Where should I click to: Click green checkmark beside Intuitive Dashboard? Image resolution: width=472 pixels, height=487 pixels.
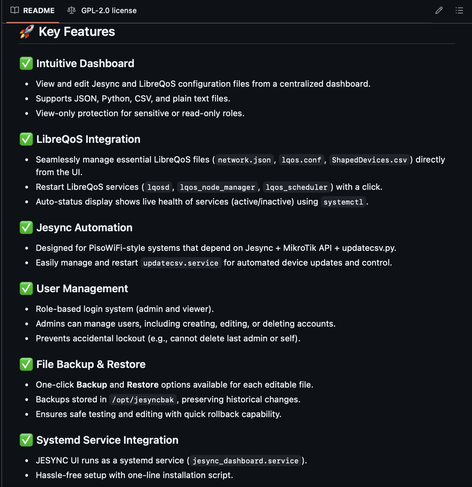pos(26,63)
